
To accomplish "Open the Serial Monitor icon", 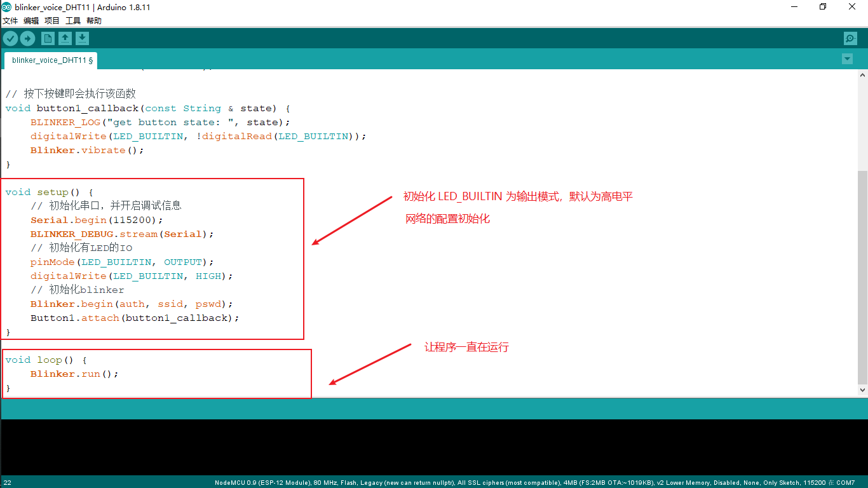I will point(850,38).
